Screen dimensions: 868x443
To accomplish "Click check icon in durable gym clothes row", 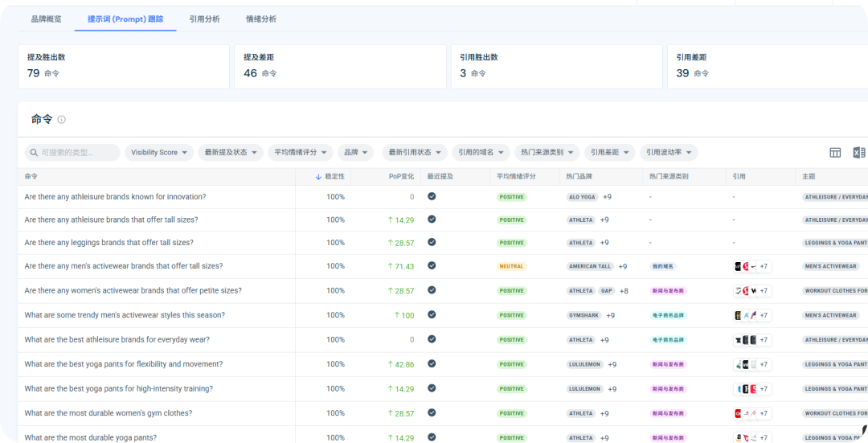I will pyautogui.click(x=432, y=412).
